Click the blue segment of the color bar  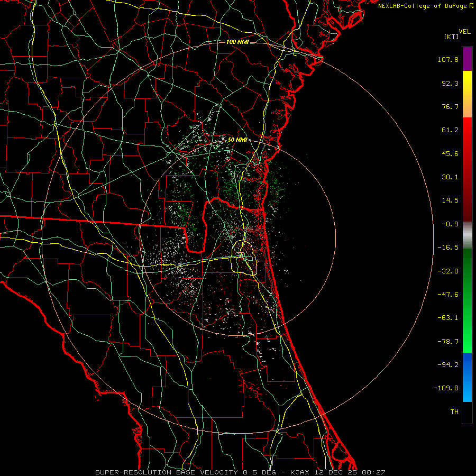pos(467,377)
